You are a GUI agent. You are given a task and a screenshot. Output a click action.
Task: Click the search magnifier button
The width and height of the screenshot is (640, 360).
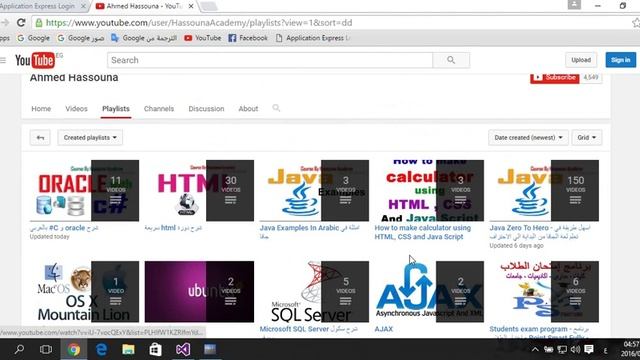click(451, 60)
